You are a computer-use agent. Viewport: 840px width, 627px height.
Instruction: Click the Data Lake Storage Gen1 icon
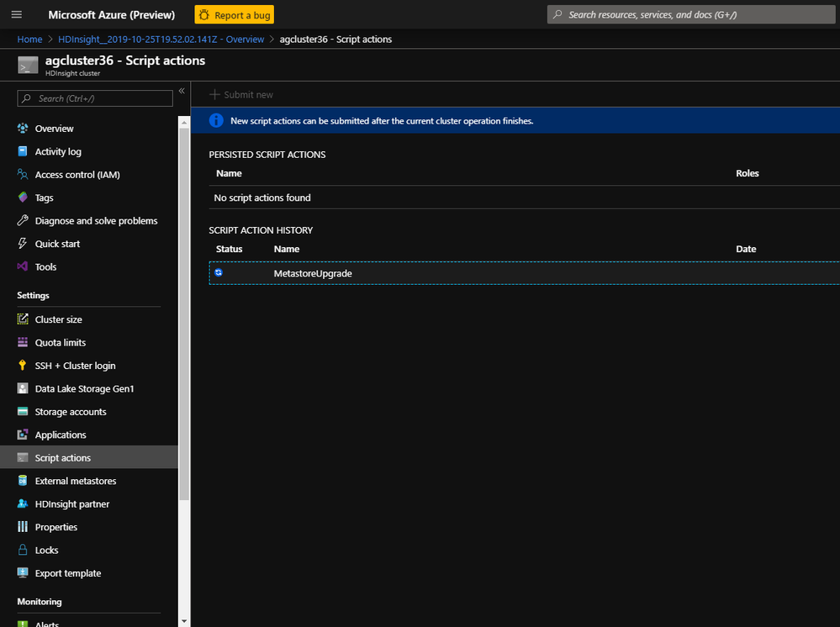coord(23,388)
